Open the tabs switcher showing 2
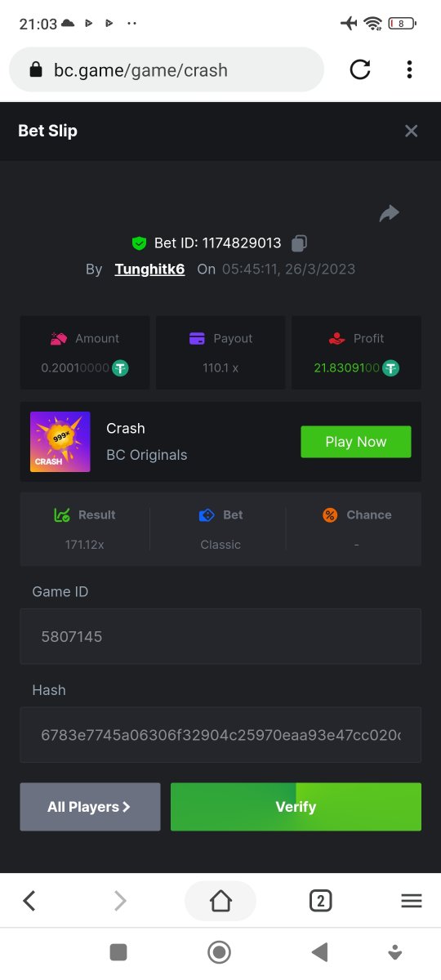 pyautogui.click(x=320, y=901)
